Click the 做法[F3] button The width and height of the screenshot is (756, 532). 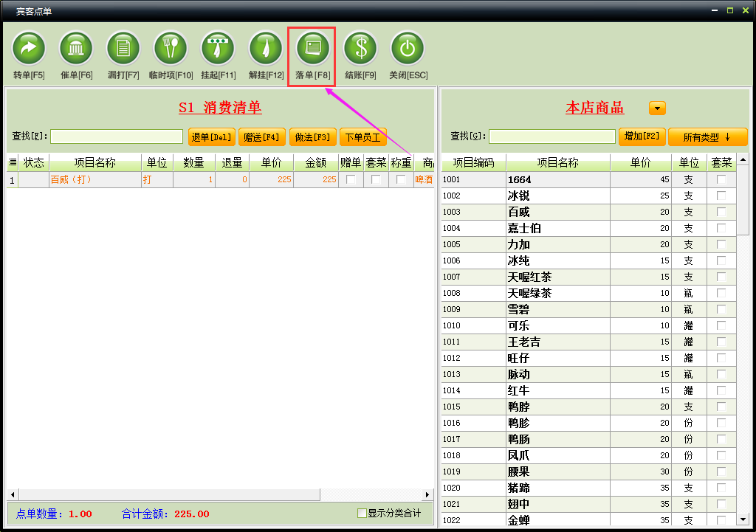(312, 137)
